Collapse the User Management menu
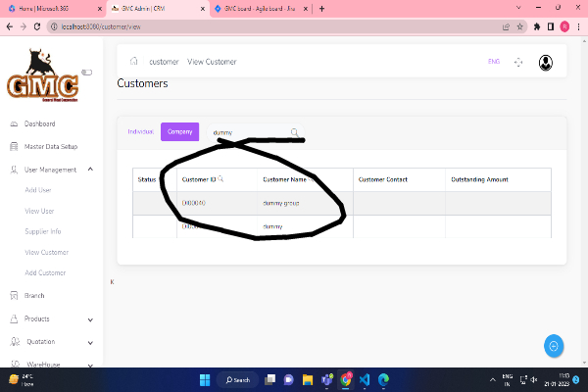Image resolution: width=588 pixels, height=392 pixels. [90, 170]
